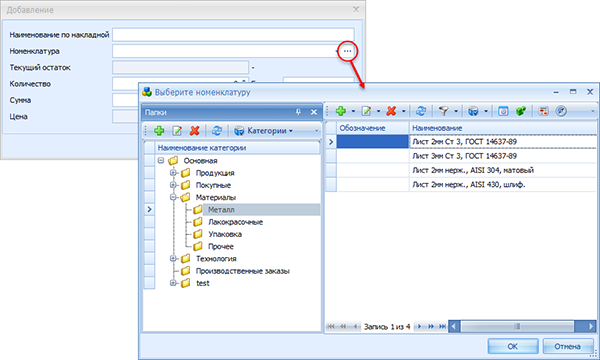Select the Металл folder
The height and width of the screenshot is (360, 600).
coord(221,210)
